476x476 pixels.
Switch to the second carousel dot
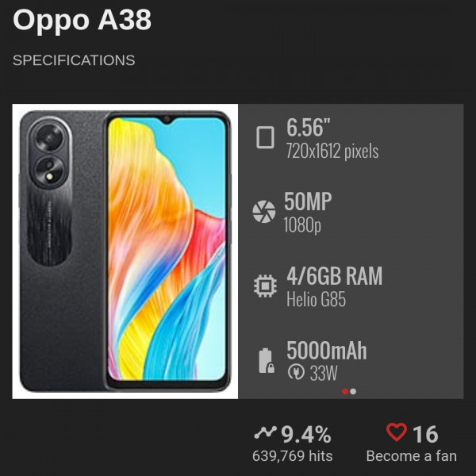click(x=353, y=391)
